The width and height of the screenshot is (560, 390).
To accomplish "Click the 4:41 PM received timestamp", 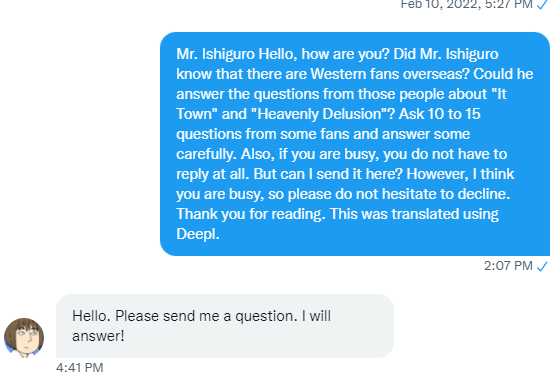I will (x=80, y=368).
